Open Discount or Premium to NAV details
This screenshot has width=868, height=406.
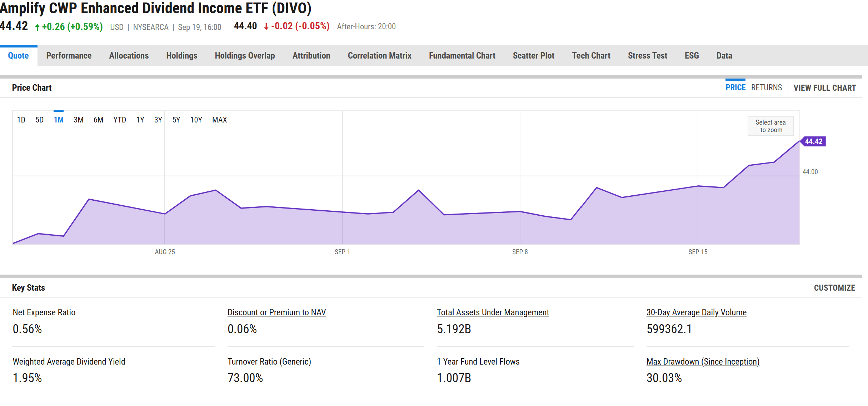click(277, 312)
